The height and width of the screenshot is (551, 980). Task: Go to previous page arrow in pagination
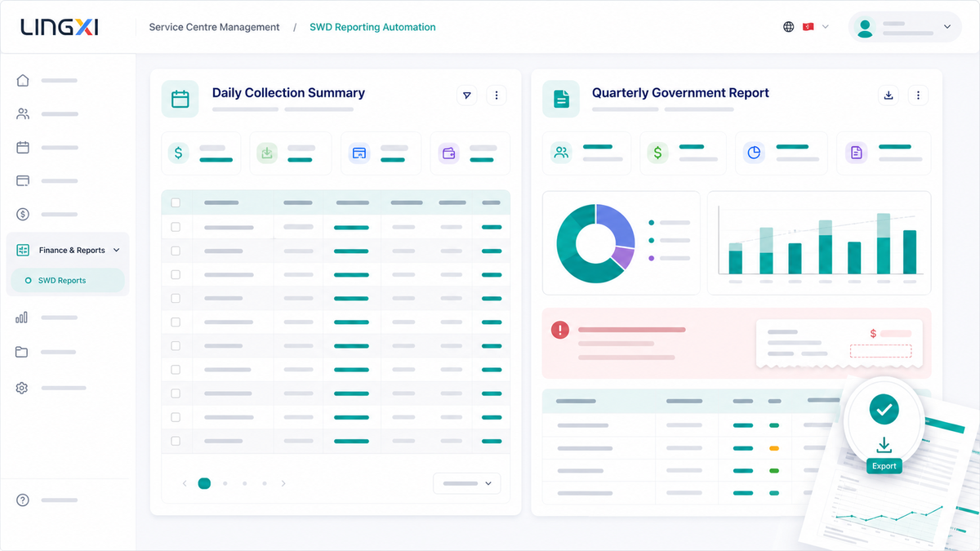coord(185,483)
